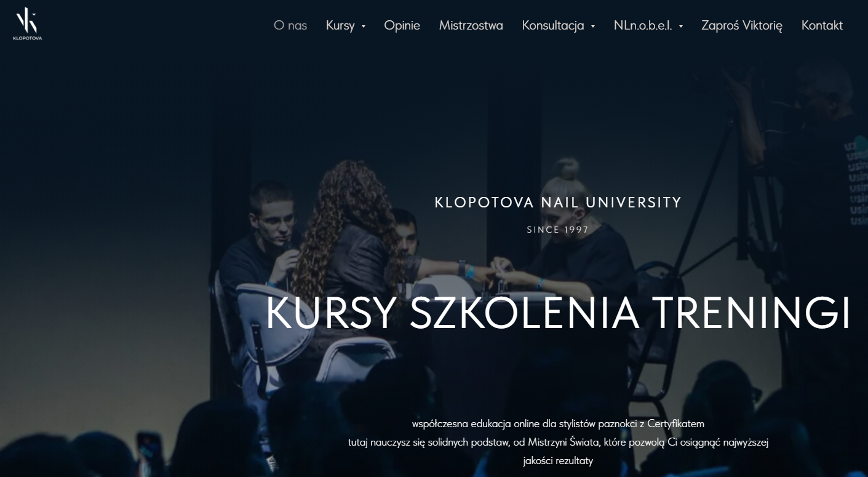
Task: Click the Since 1997 subtitle
Action: coord(558,230)
